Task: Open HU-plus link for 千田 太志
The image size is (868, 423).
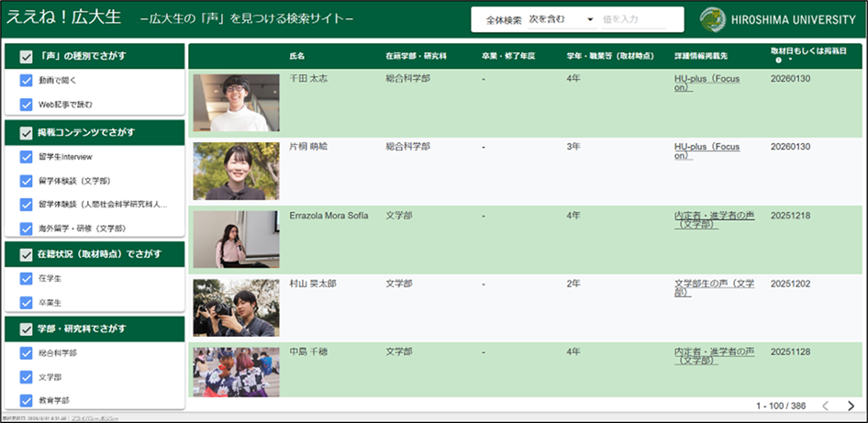Action: [707, 83]
